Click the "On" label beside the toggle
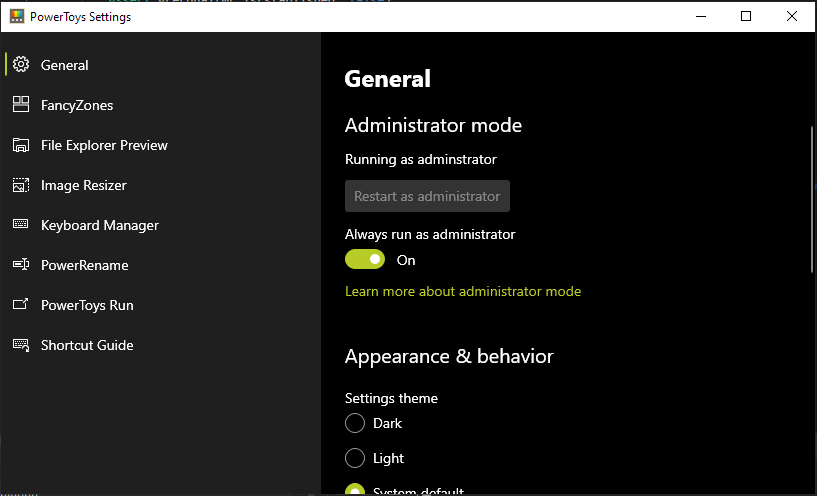The width and height of the screenshot is (817, 496). coord(406,261)
